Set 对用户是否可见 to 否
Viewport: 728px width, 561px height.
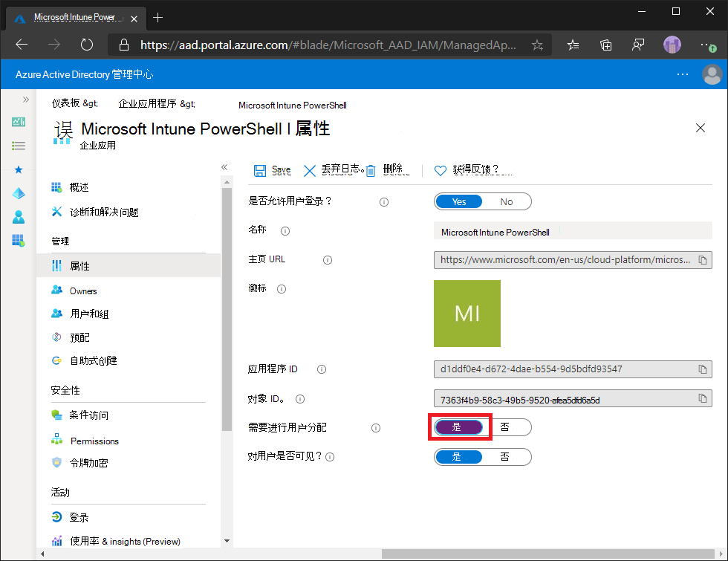(507, 457)
